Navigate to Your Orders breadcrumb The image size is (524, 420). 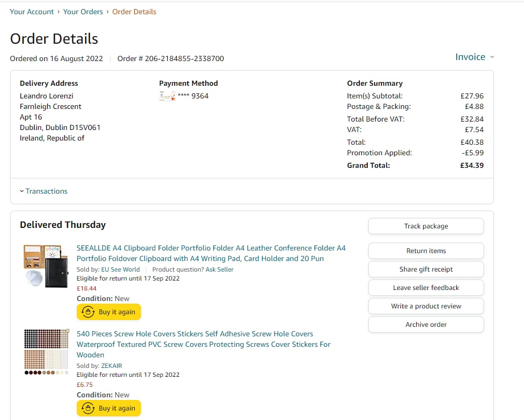pos(83,12)
